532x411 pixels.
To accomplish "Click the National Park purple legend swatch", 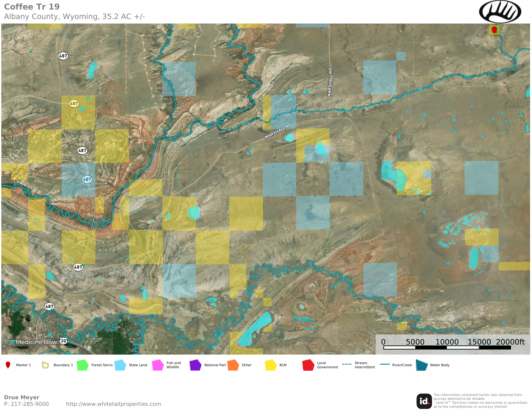I will pyautogui.click(x=195, y=365).
